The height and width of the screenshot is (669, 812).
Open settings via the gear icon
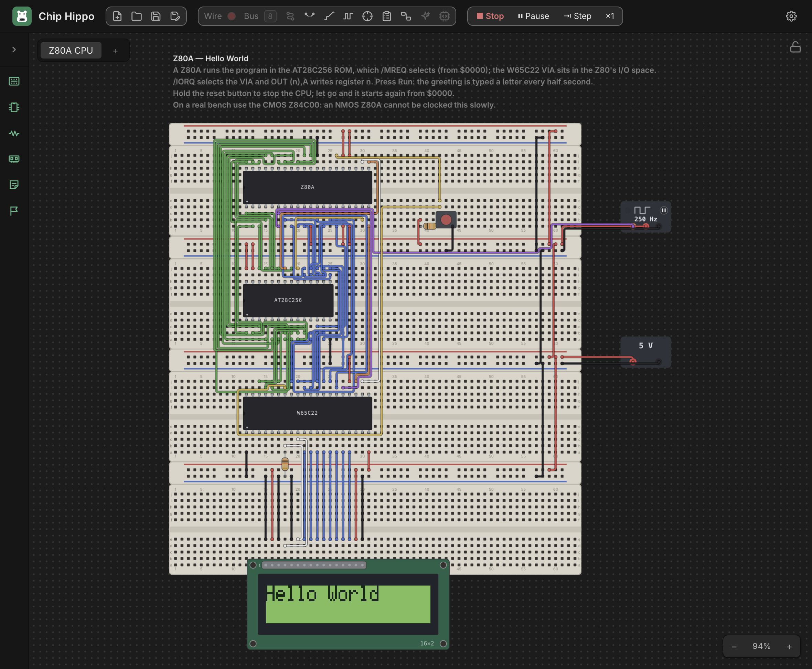[791, 16]
